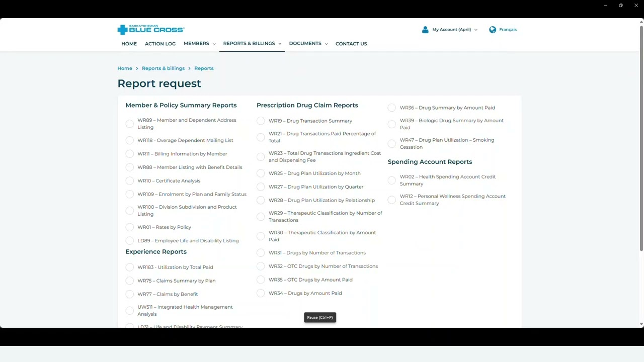The height and width of the screenshot is (362, 644).
Task: Select WR11 Billing Information by Member
Action: [130, 154]
